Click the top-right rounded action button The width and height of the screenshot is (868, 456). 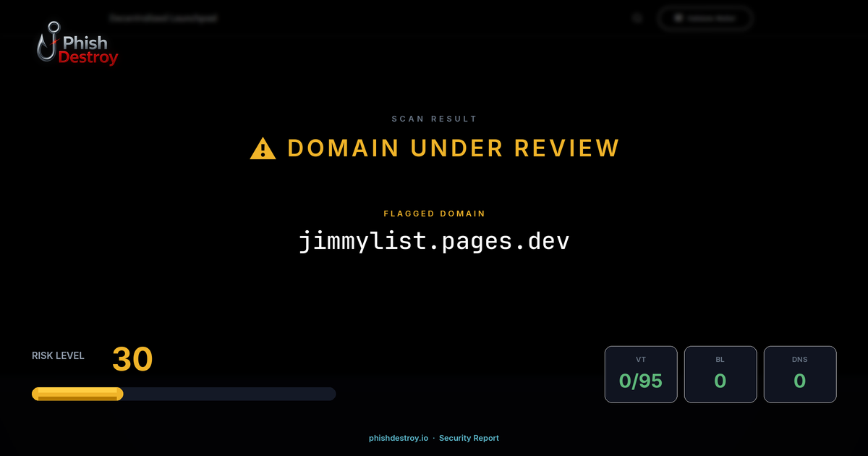click(705, 18)
